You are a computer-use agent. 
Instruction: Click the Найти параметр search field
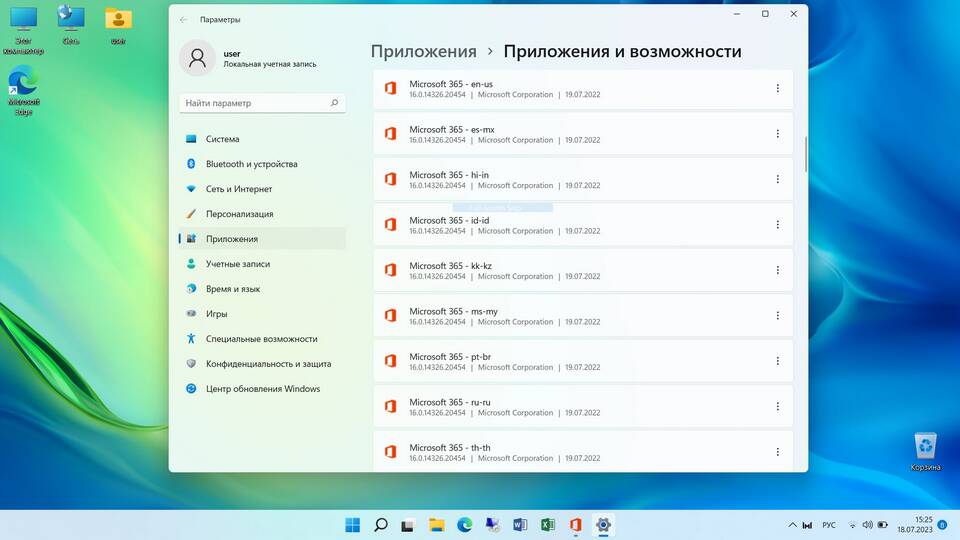click(262, 103)
